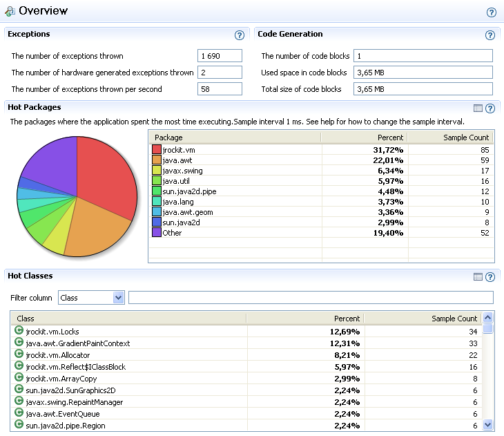Click class icon for jrockit.vm.ArrayCopy
The height and width of the screenshot is (436, 504).
(x=19, y=377)
